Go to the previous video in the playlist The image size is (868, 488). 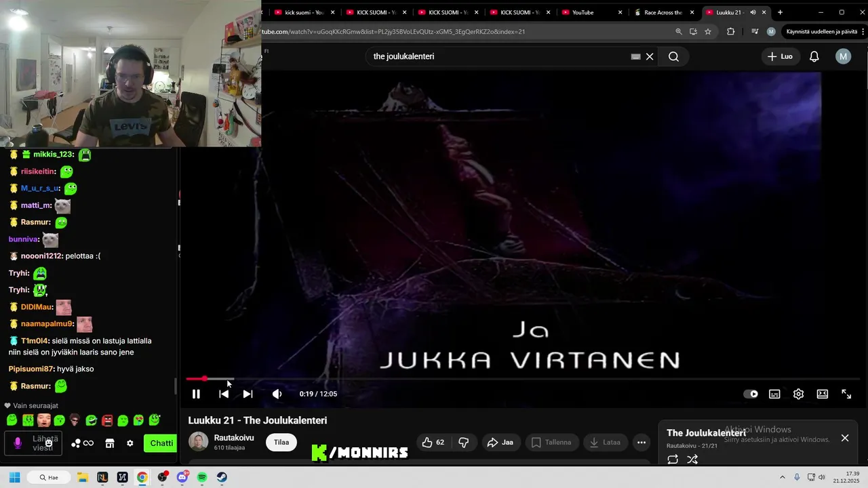click(x=224, y=394)
